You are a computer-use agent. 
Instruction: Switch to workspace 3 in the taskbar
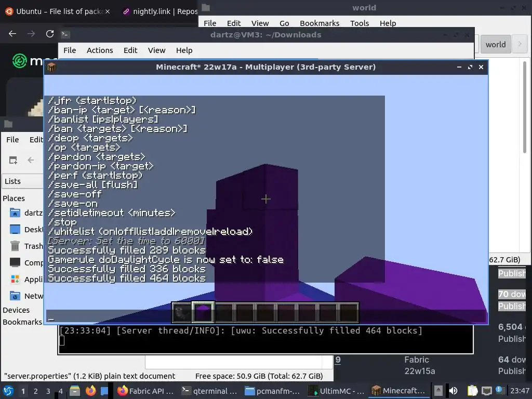pos(48,391)
